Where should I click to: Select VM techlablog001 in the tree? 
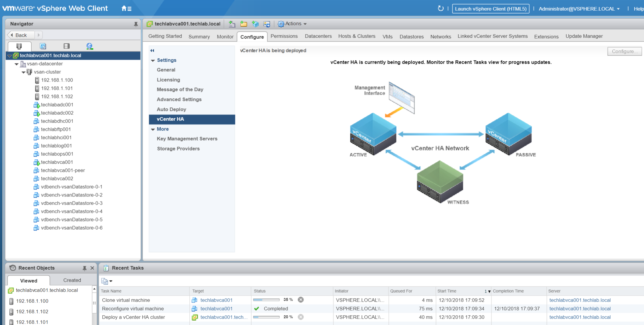pos(56,146)
